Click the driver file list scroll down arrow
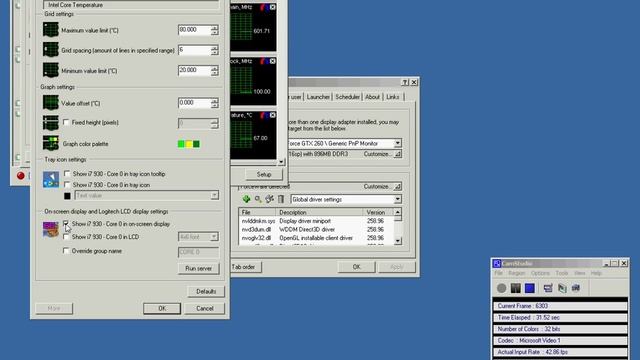 point(398,241)
